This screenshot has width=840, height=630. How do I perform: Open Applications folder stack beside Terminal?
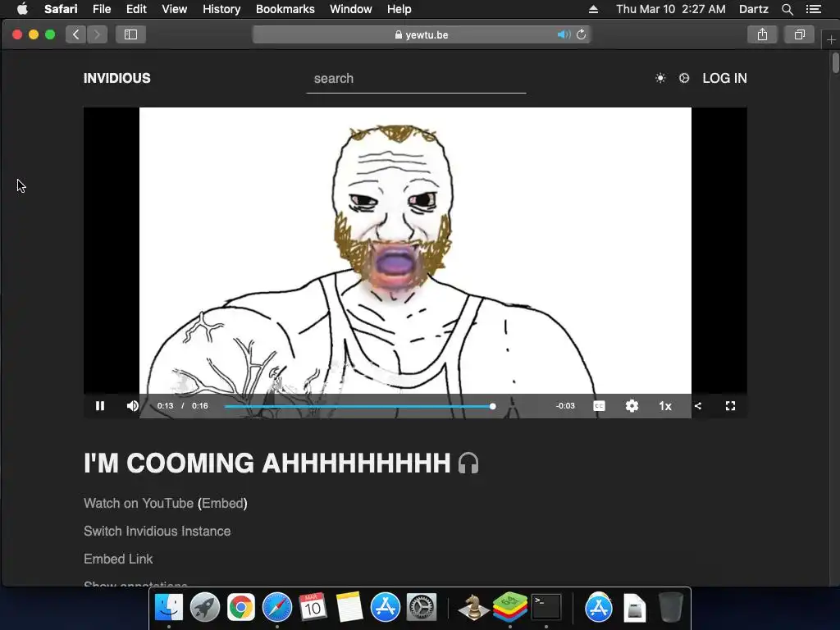point(598,608)
